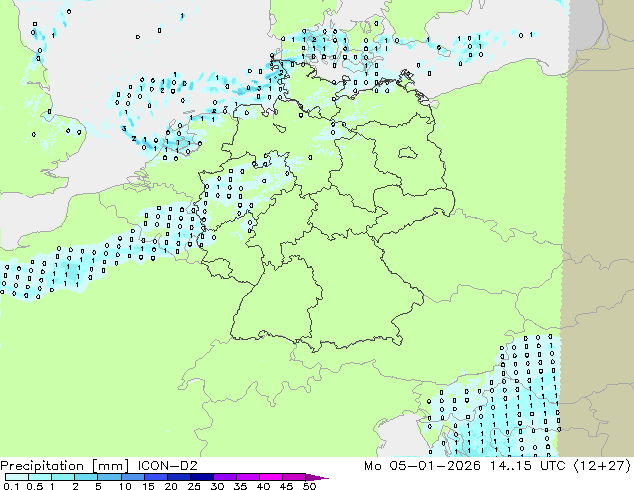Click the 35–40 mm legend swatch
Image resolution: width=634 pixels, height=490 pixels.
point(247,477)
